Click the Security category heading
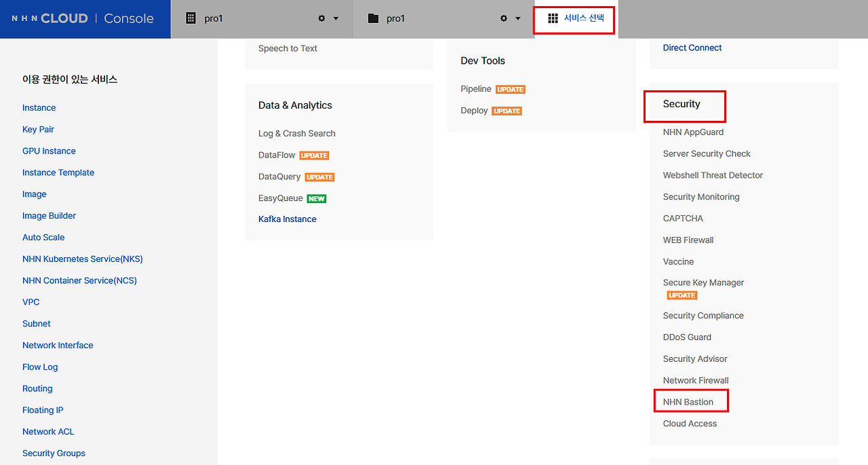This screenshot has height=465, width=868. (x=682, y=104)
